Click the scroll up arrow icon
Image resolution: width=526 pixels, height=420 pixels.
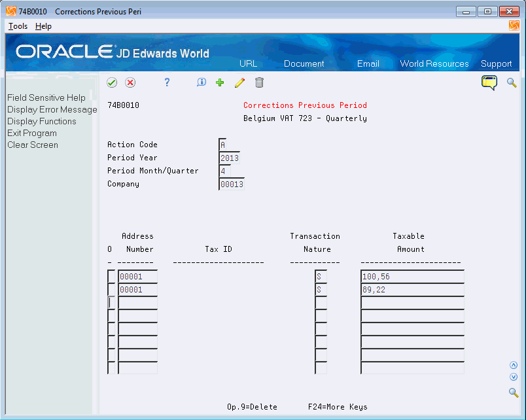click(514, 365)
